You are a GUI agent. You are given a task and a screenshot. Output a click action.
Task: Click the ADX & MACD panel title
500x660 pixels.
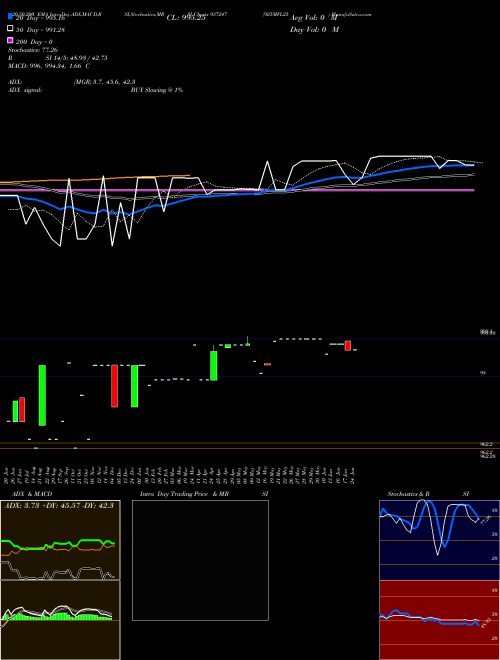point(32,494)
